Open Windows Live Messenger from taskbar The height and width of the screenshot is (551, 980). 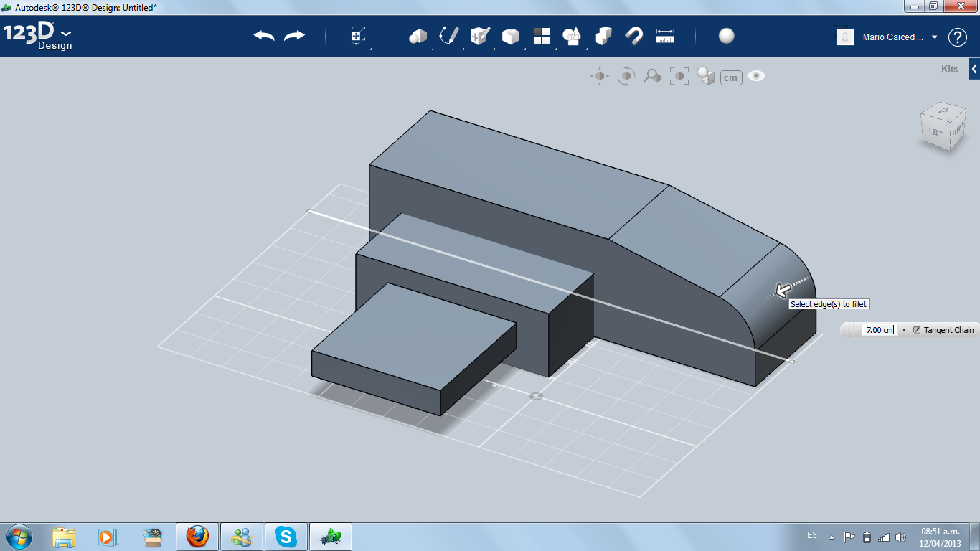(x=242, y=537)
